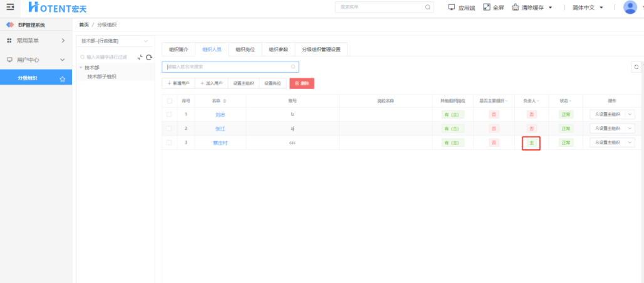Switch to 组织参数 tab

pyautogui.click(x=279, y=50)
